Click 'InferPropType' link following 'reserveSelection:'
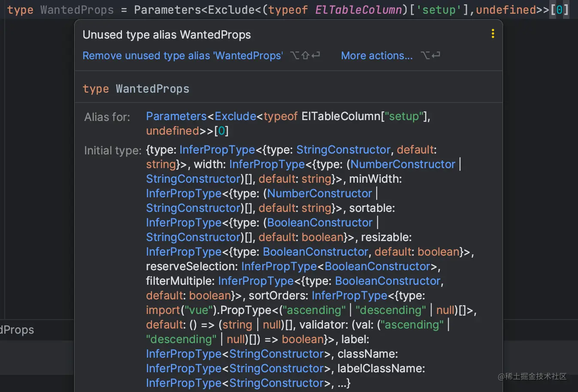The image size is (578, 392). pos(279,266)
